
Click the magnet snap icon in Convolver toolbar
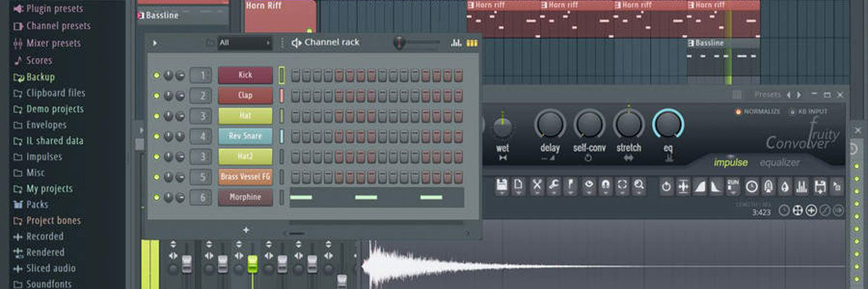tap(605, 186)
